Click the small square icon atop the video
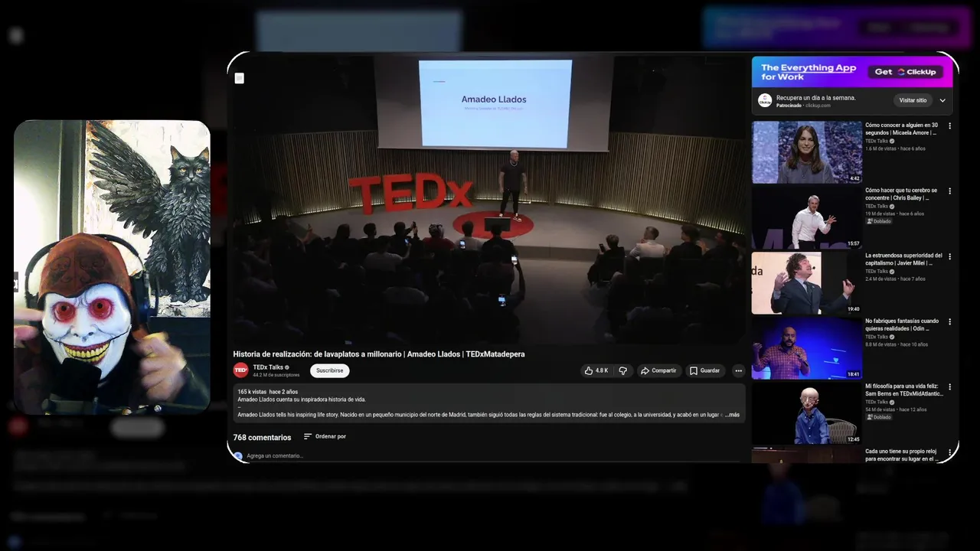Image resolution: width=980 pixels, height=551 pixels. (239, 78)
